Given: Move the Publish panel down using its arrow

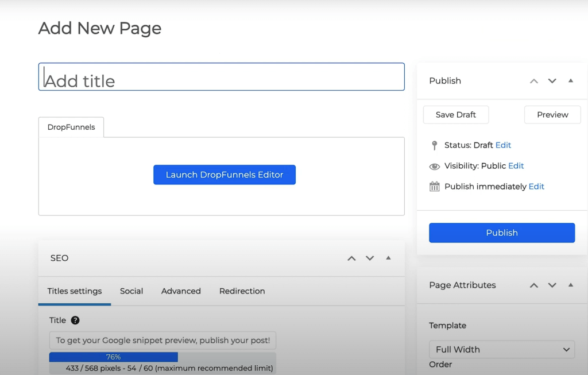Looking at the screenshot, I should 552,81.
